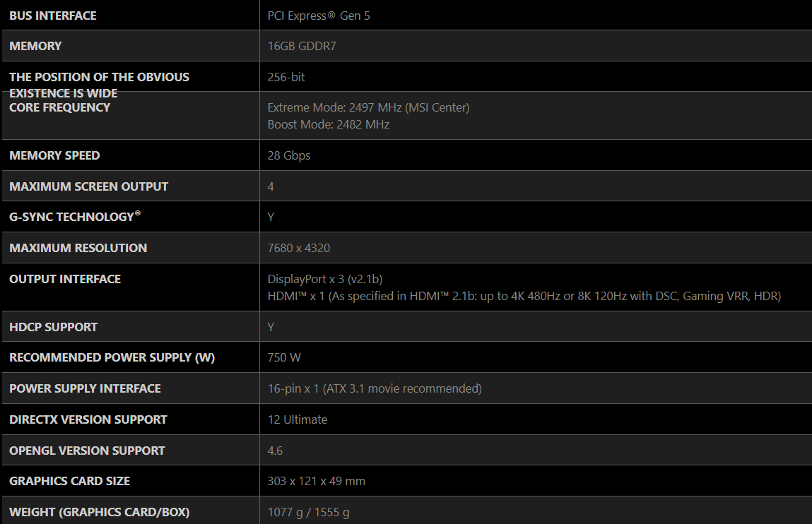Click the 28 Gbps memory speed value

click(288, 155)
